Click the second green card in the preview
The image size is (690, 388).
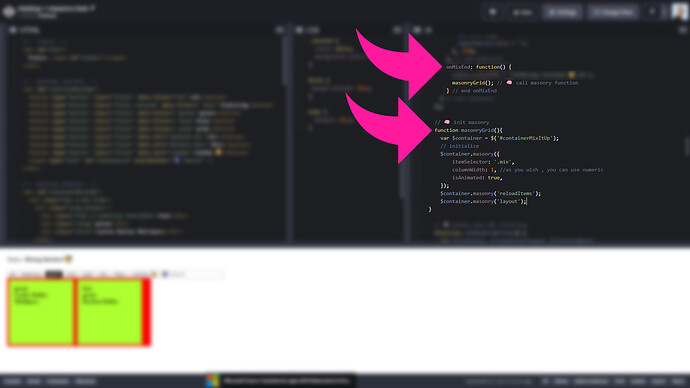pos(110,311)
